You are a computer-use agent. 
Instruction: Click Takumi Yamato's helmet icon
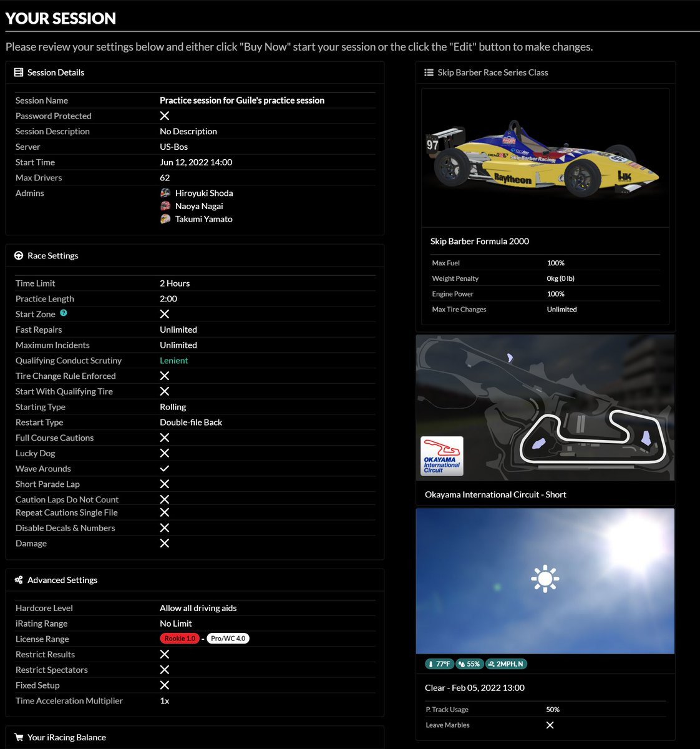[x=165, y=219]
